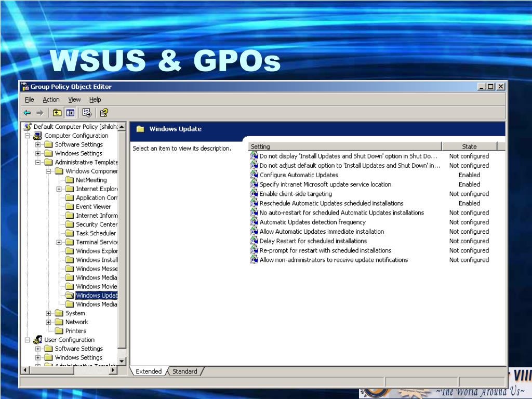This screenshot has height=399, width=532.
Task: Sort by the Setting column header
Action: [345, 147]
